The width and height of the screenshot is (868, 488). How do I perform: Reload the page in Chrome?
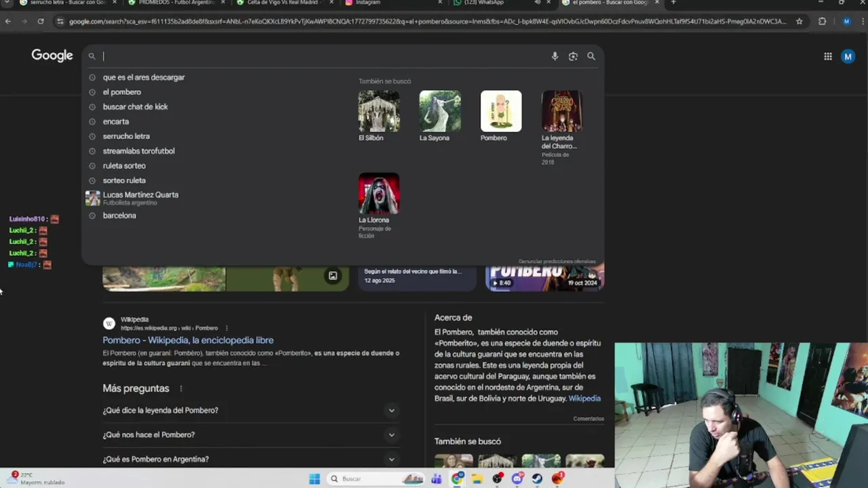41,21
